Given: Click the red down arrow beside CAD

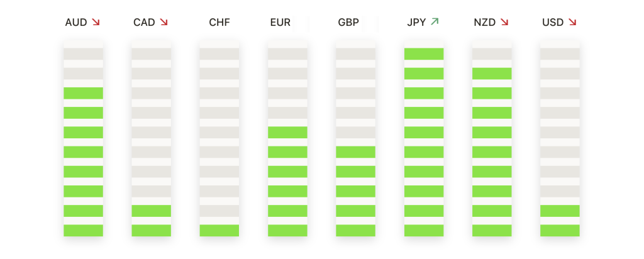Looking at the screenshot, I should click(164, 22).
